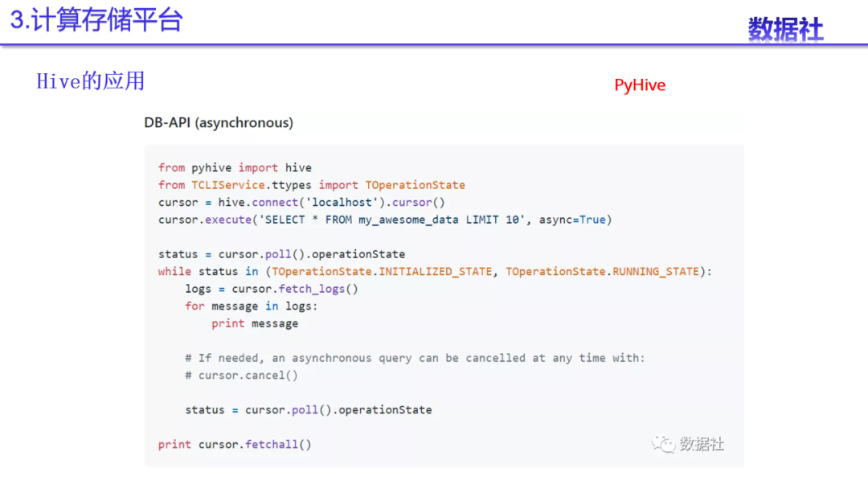Click the 'Hive的应用' subtitle

click(x=90, y=81)
